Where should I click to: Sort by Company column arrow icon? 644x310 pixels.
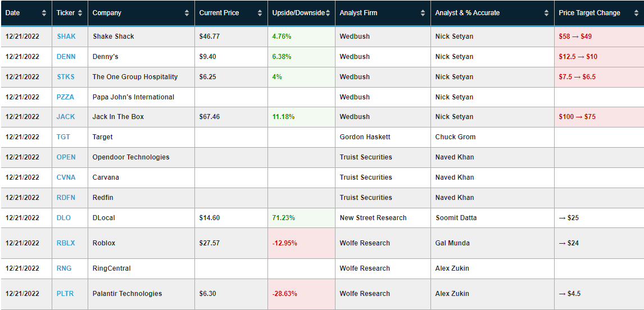pyautogui.click(x=187, y=13)
